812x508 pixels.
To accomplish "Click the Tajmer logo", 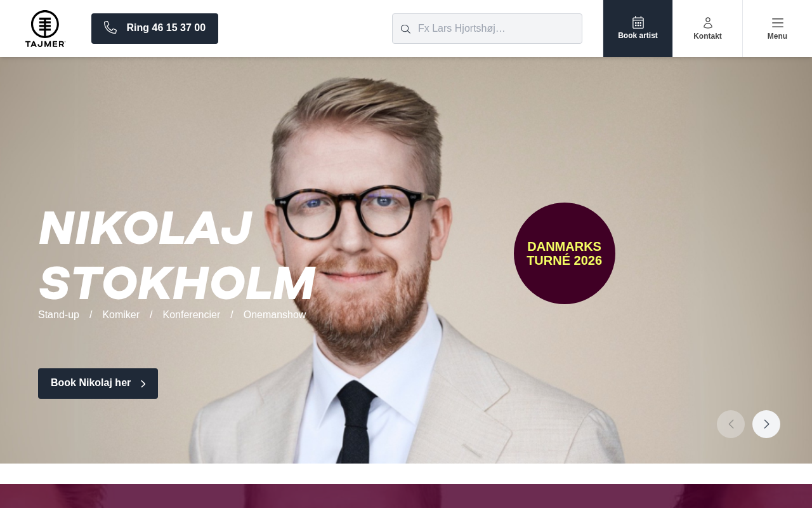I will pyautogui.click(x=45, y=29).
